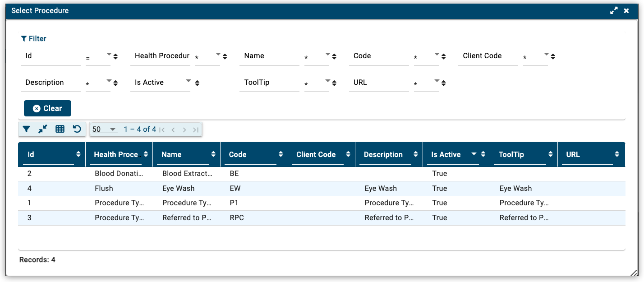Screen dimensions: 644x282
Task: Open the page size dropdown showing 50
Action: [x=104, y=129]
